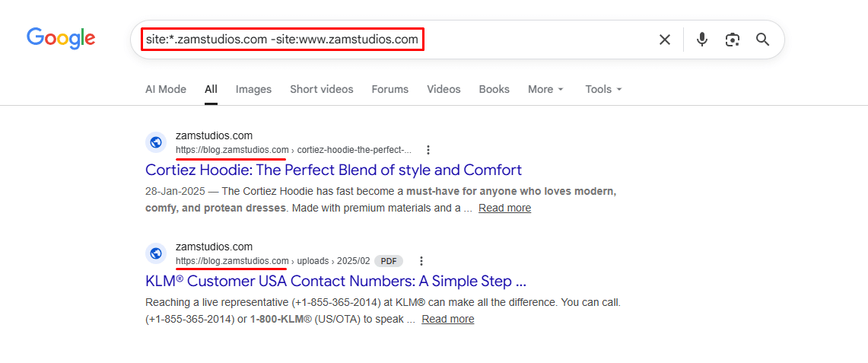Click globe favicon of Cortiez Hoodie result
Image resolution: width=868 pixels, height=363 pixels.
[x=155, y=142]
